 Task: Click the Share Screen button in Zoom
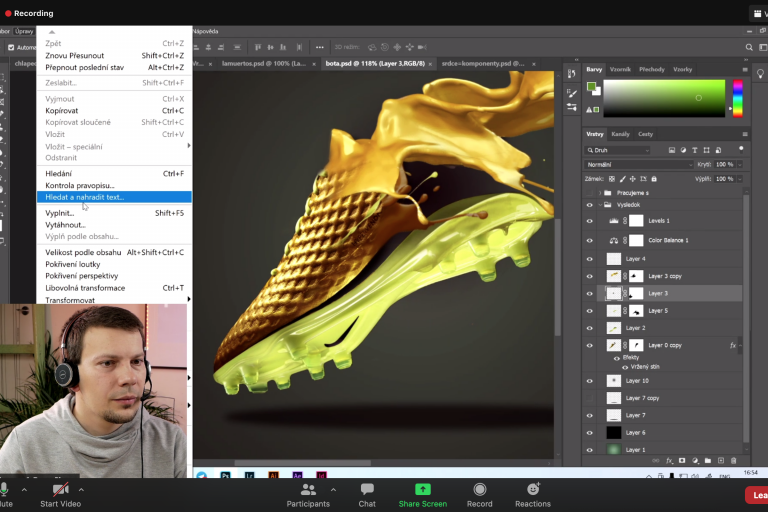tap(422, 495)
